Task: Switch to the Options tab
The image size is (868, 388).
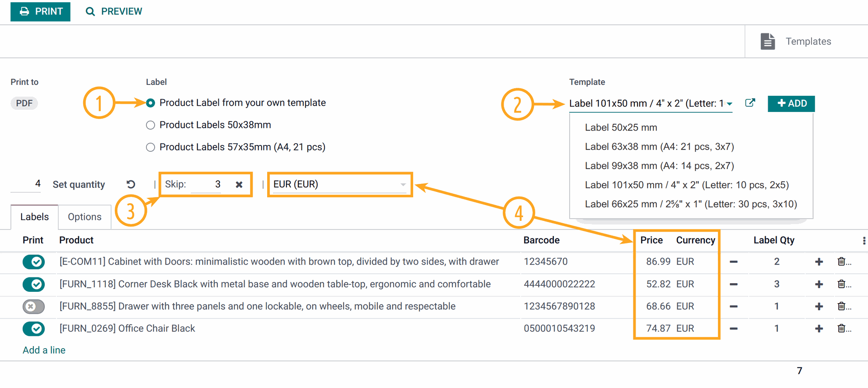Action: 85,217
